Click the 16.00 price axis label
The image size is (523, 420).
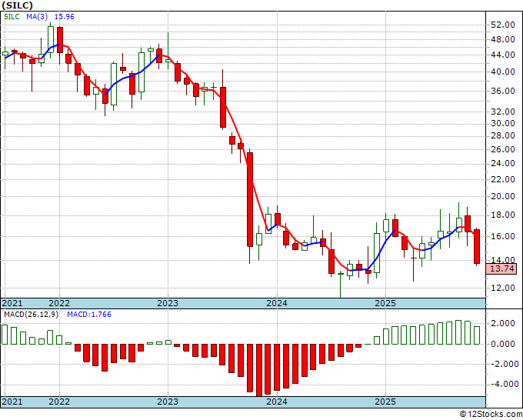[x=503, y=236]
